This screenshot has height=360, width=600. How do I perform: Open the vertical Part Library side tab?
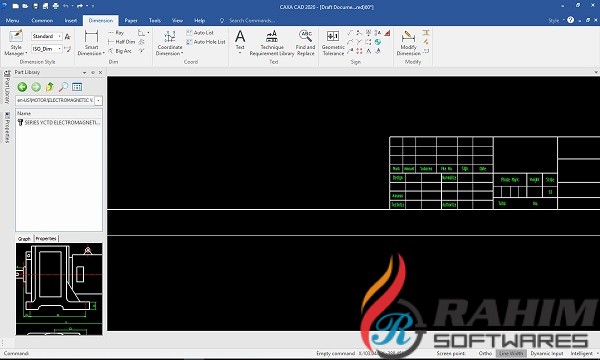tap(7, 86)
